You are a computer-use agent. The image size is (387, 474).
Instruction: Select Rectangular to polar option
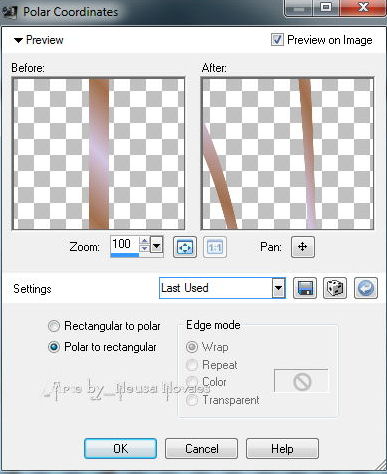tap(54, 326)
